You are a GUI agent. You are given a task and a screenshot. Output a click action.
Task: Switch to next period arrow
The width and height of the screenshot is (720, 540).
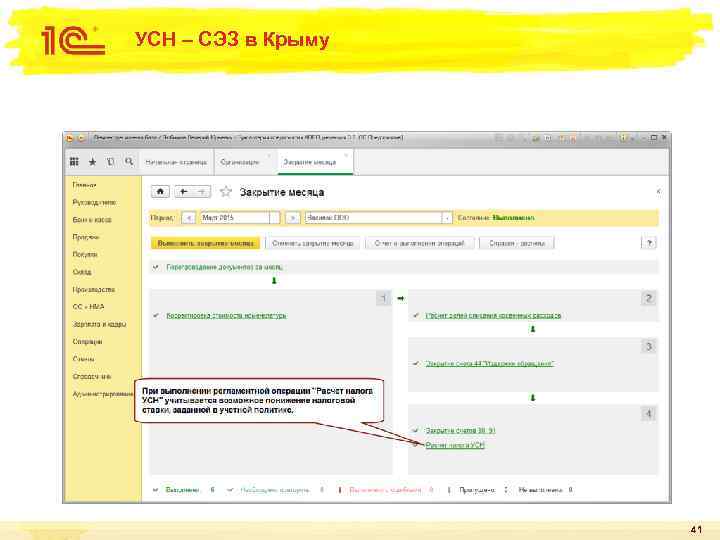click(x=292, y=218)
